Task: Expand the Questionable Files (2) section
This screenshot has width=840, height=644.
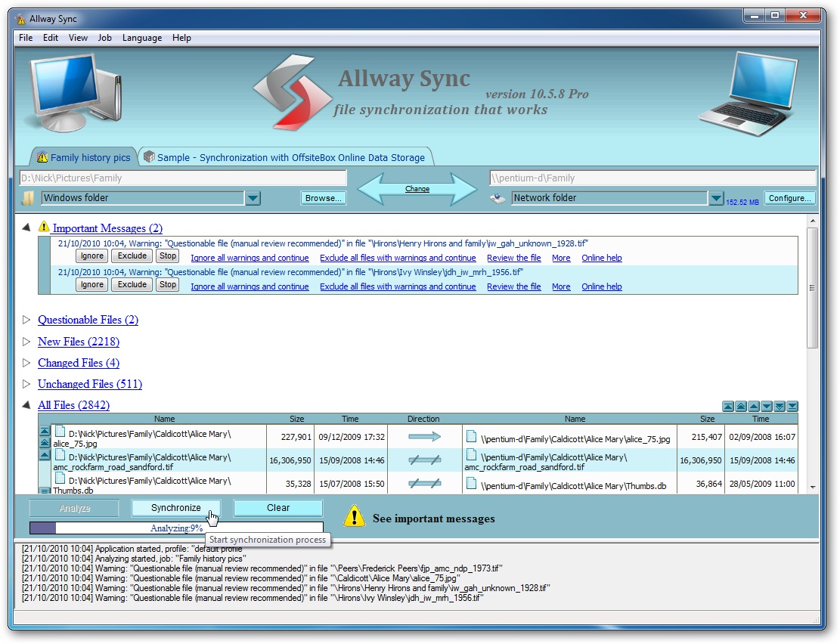Action: pyautogui.click(x=27, y=320)
